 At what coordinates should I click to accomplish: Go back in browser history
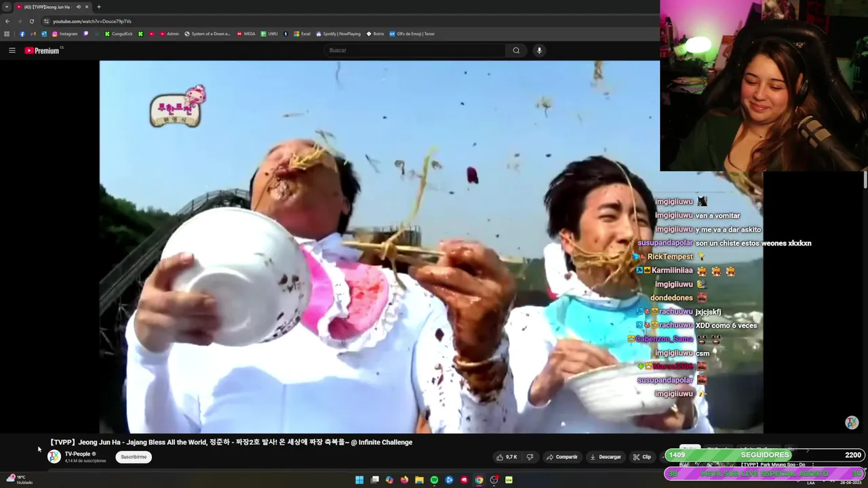click(x=7, y=21)
